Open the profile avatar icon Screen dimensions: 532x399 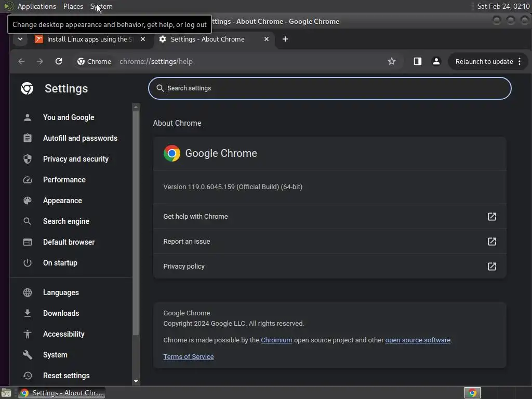[436, 61]
